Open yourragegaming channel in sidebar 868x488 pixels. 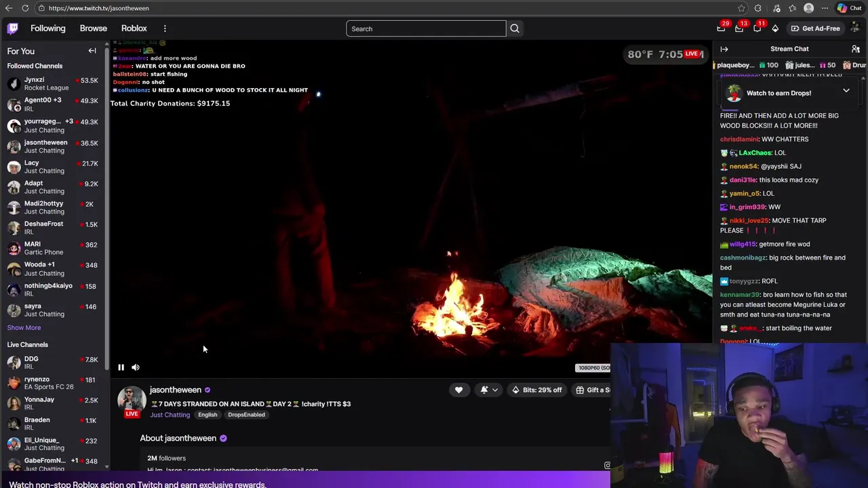coord(53,125)
